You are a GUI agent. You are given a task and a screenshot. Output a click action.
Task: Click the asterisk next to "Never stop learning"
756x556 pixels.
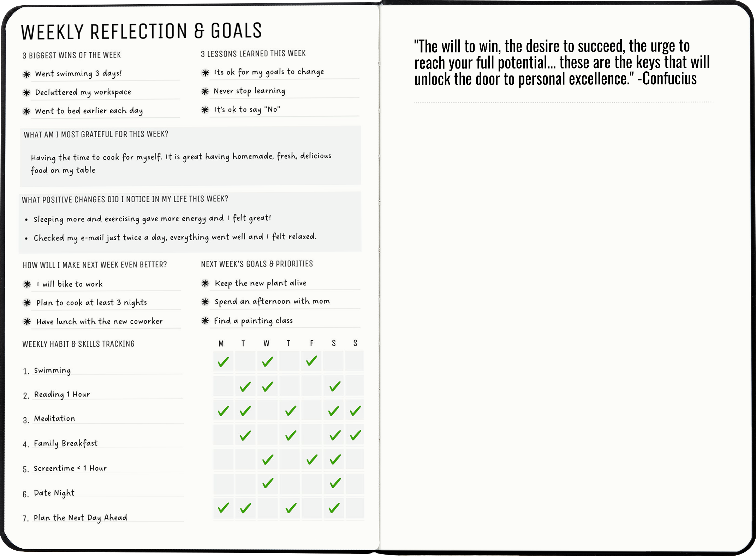[x=205, y=91]
